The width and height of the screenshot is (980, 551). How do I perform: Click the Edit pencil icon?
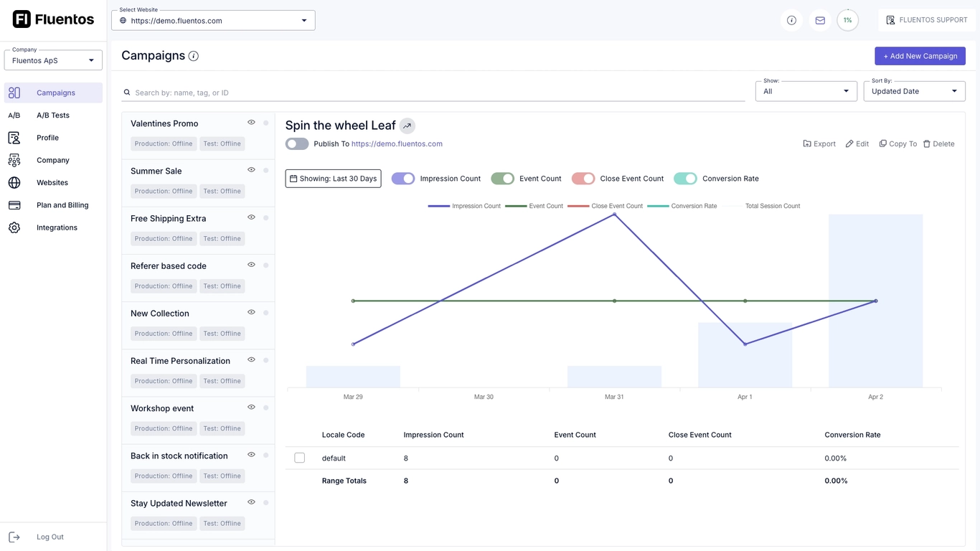coord(849,143)
